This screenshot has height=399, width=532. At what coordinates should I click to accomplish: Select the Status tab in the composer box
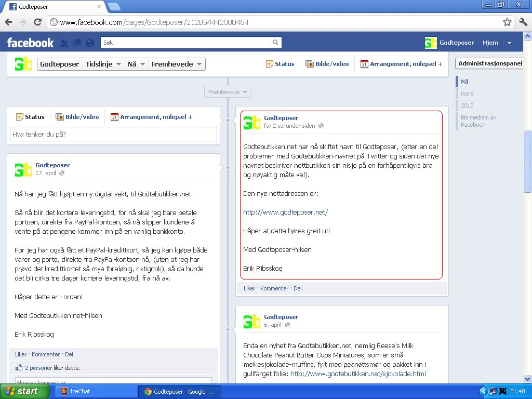[30, 117]
